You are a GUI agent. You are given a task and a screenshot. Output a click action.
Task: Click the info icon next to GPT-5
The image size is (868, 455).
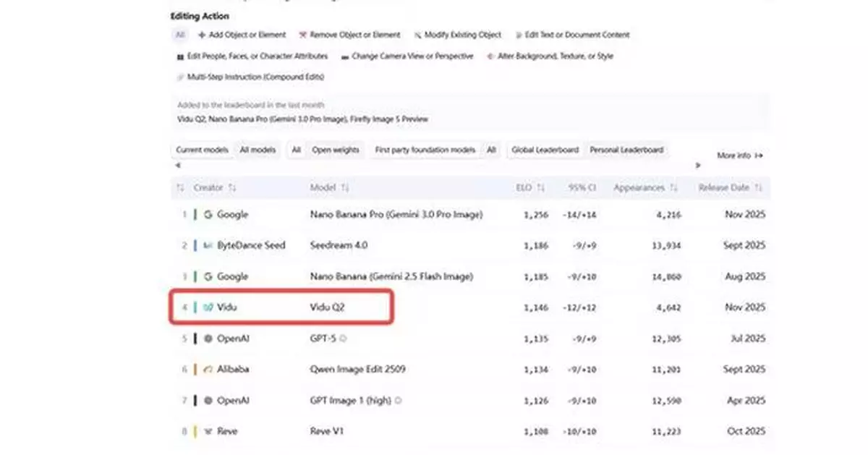point(344,338)
